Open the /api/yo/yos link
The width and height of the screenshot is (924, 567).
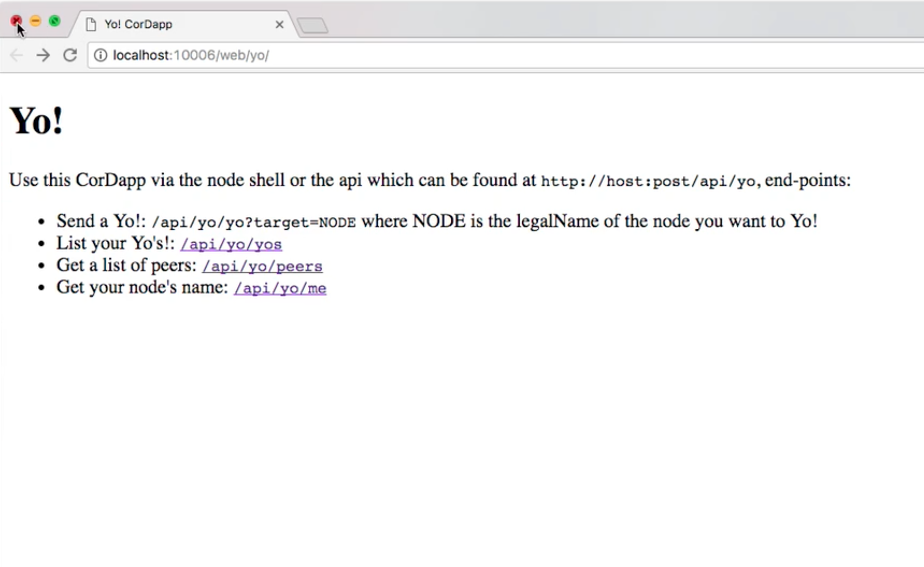(231, 244)
